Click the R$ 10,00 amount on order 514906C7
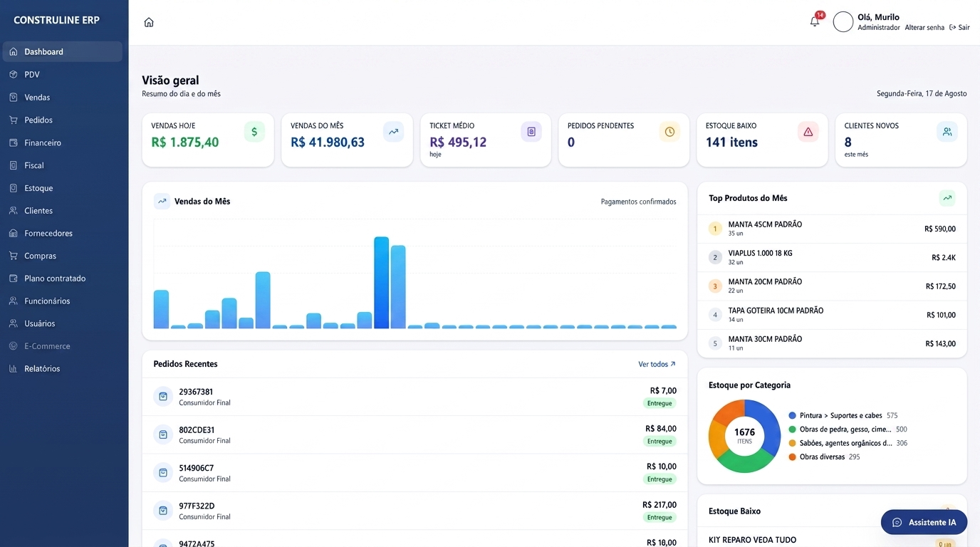The image size is (980, 547). point(662,467)
